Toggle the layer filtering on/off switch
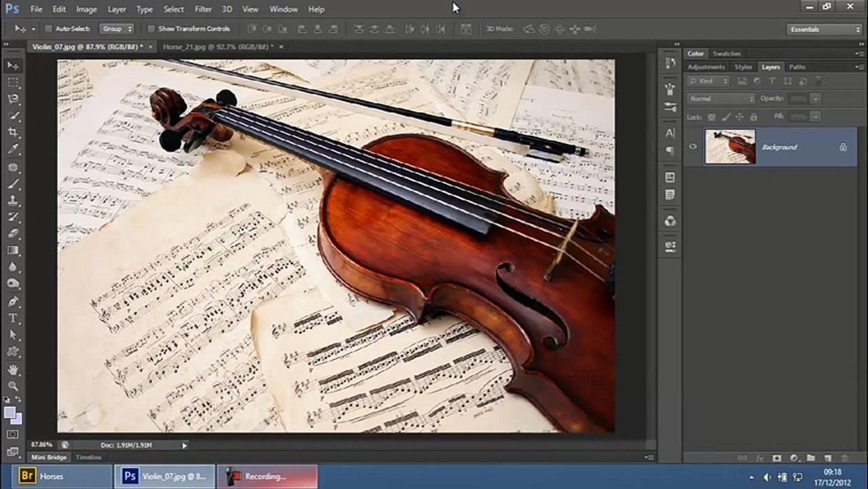868x489 pixels. coord(818,81)
